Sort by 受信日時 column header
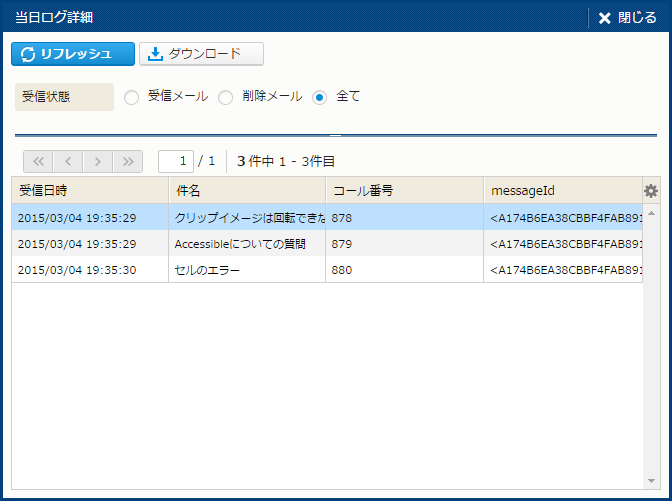The image size is (672, 501). (x=90, y=191)
